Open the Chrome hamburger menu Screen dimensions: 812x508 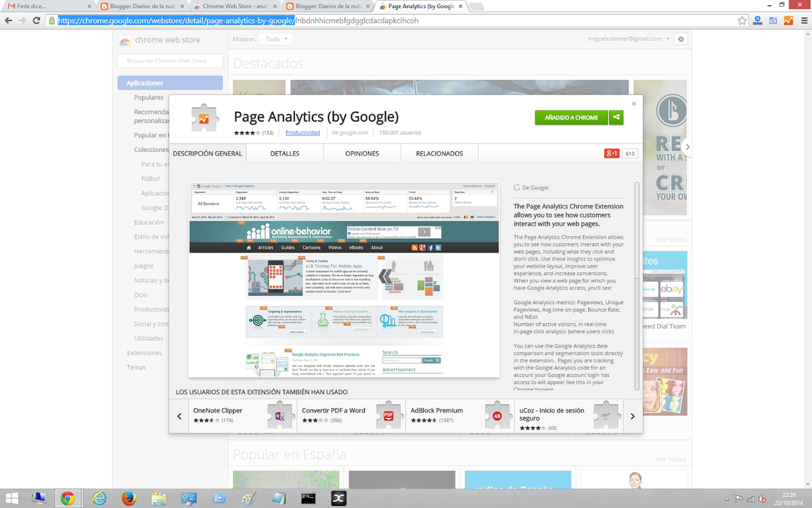point(803,20)
